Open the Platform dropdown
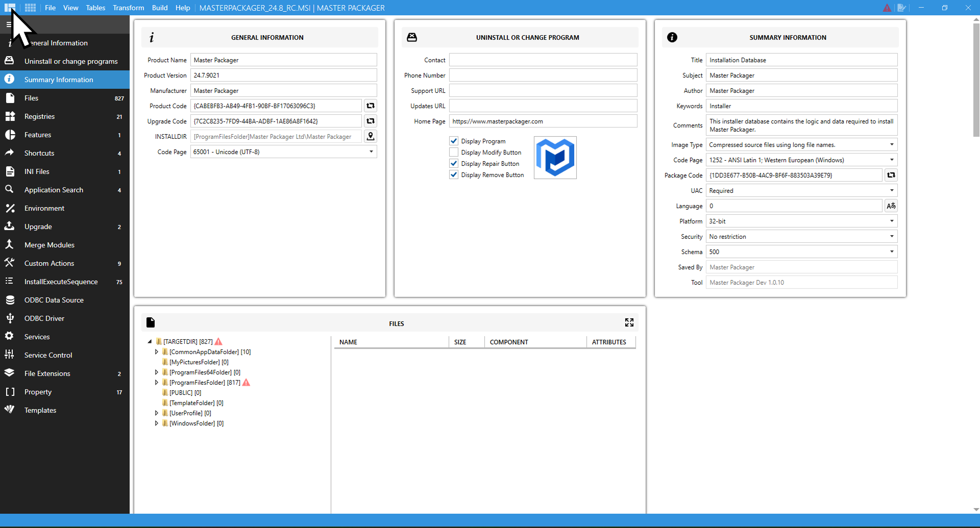Viewport: 980px width, 528px height. tap(892, 221)
